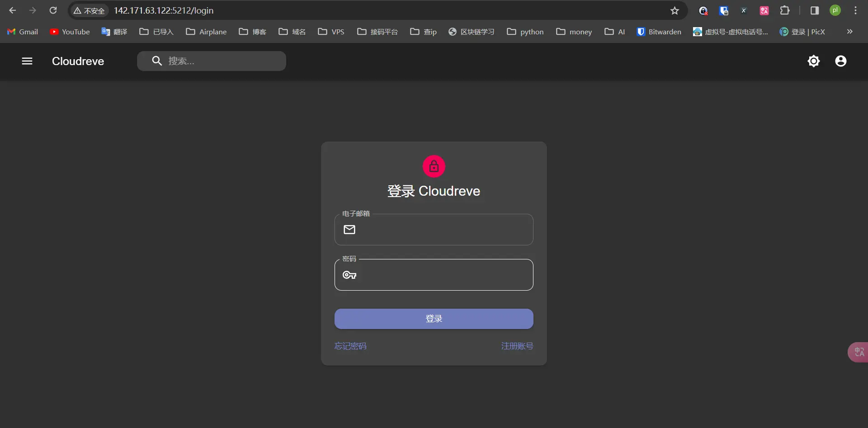Go back in browser history
Screen dimensions: 868x428
(x=13, y=10)
